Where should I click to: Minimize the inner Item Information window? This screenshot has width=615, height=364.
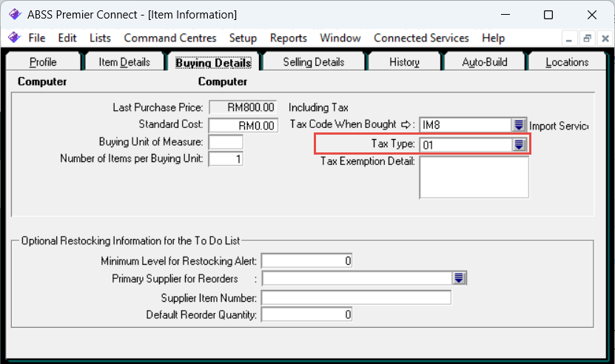tap(570, 38)
